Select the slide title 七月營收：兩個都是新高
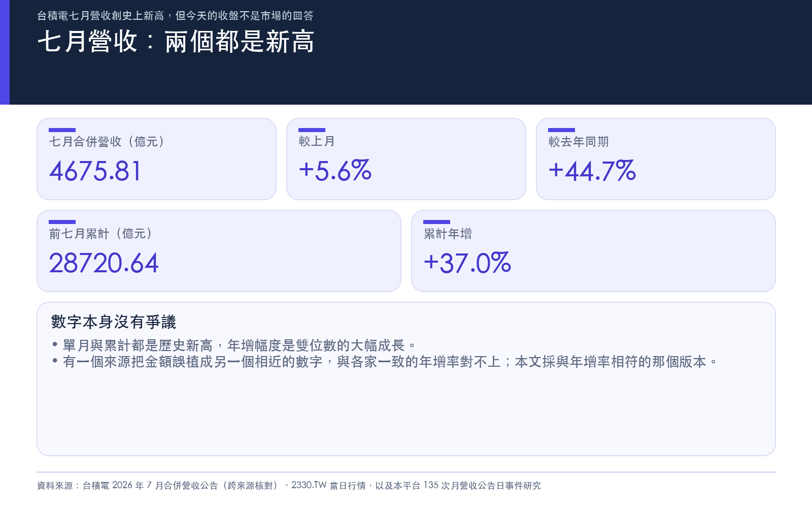Image resolution: width=812 pixels, height=508 pixels. pos(176,42)
